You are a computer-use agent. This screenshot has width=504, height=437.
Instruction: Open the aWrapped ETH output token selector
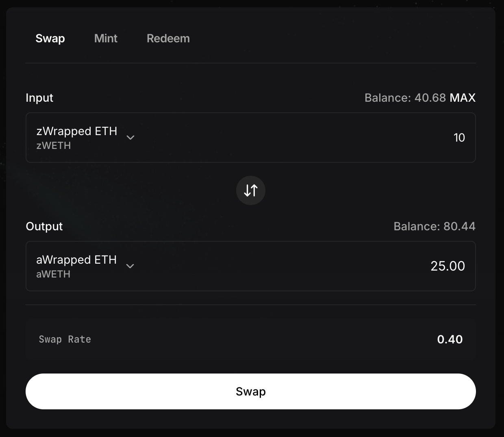pos(76,260)
